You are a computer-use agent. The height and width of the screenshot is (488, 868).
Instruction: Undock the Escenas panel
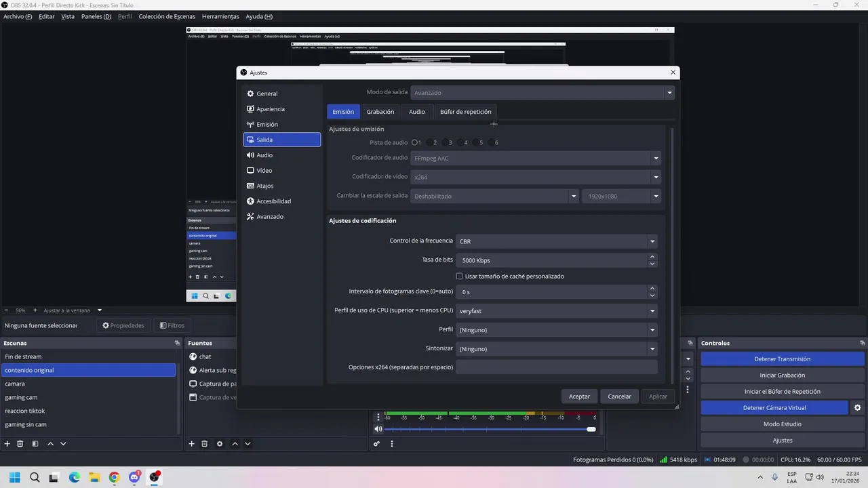177,343
